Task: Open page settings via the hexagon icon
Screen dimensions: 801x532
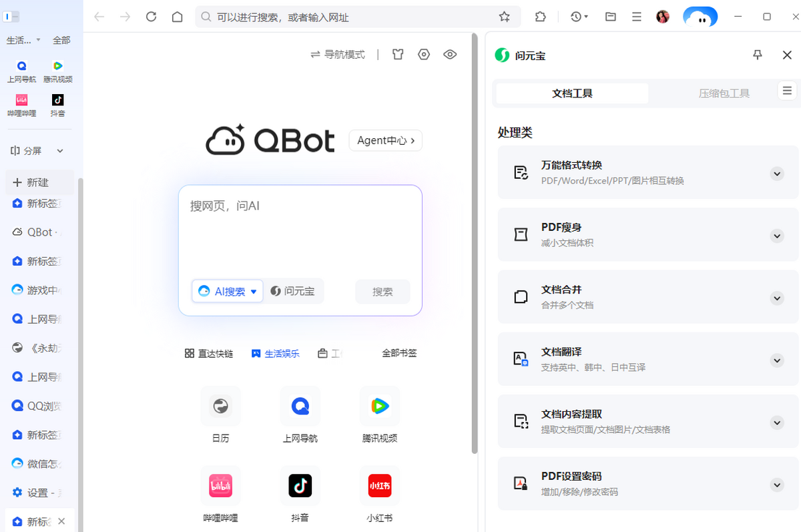Action: tap(424, 54)
